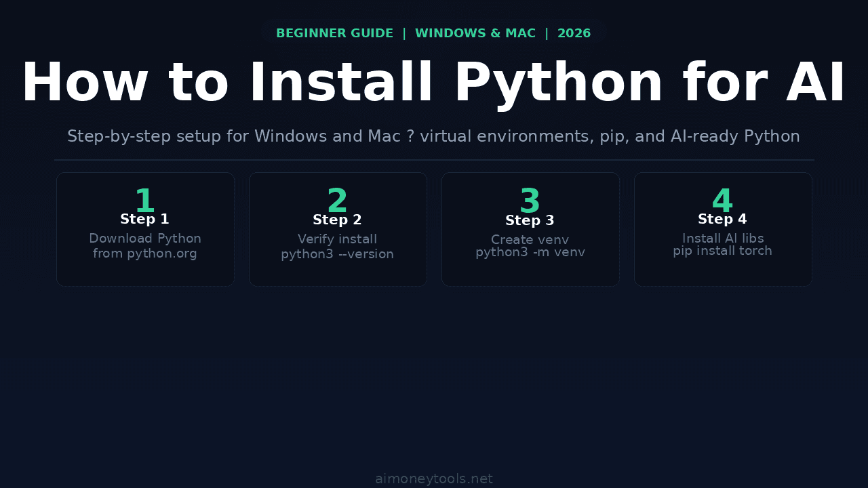This screenshot has width=868, height=488.
Task: Select the green number 4 icon
Action: 722,200
